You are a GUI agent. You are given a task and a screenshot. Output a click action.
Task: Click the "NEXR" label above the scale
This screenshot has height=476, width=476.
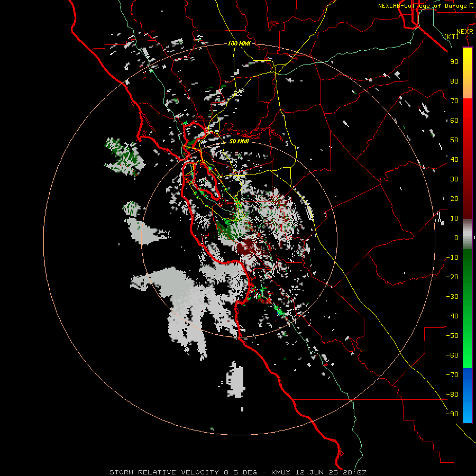click(465, 32)
